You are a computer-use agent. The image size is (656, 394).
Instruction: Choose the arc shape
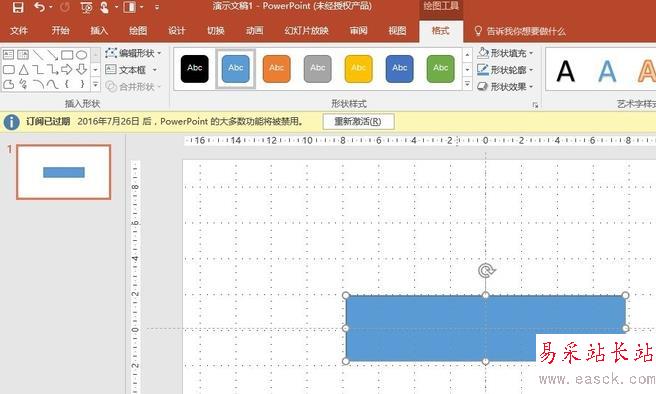coord(38,84)
